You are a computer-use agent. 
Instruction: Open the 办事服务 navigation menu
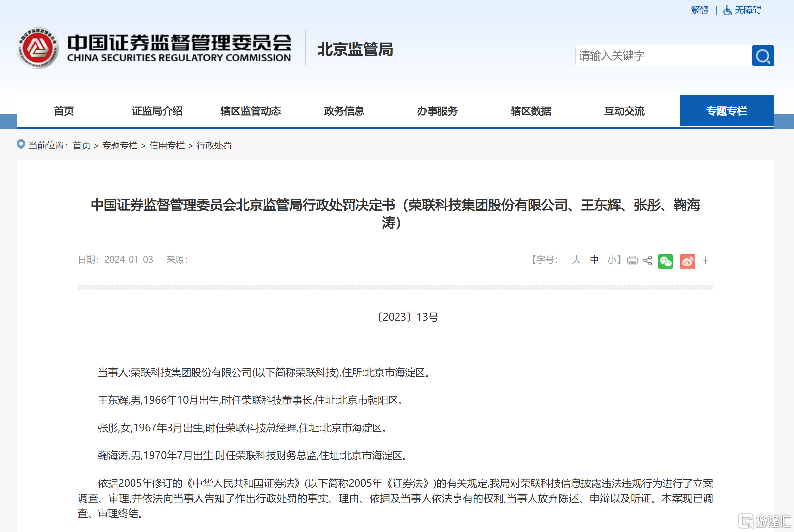437,111
